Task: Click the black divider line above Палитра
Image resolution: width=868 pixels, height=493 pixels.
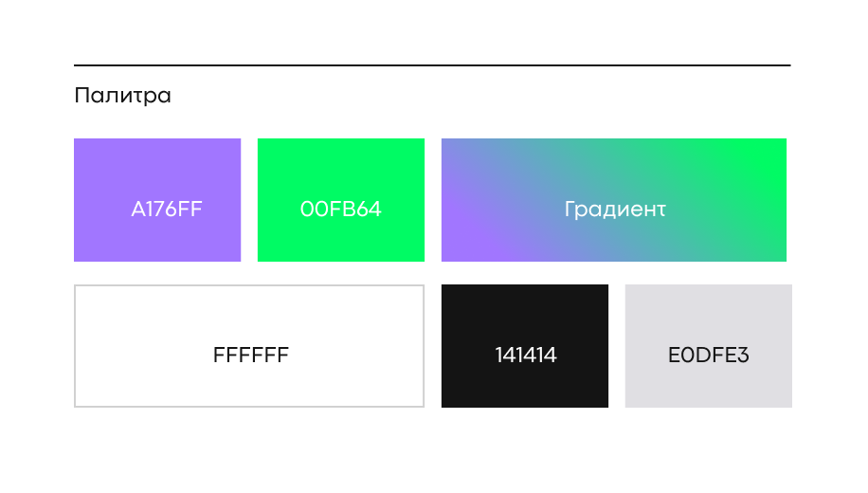Action: click(432, 65)
